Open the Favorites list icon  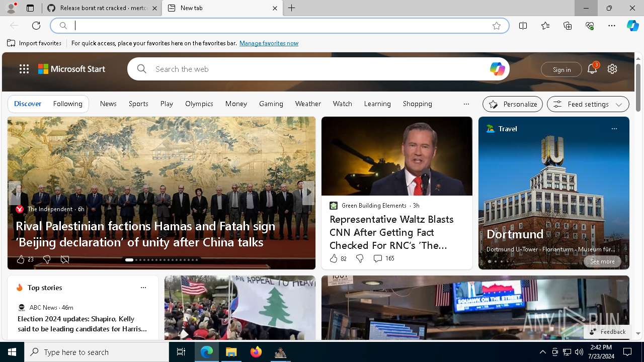pos(545,26)
